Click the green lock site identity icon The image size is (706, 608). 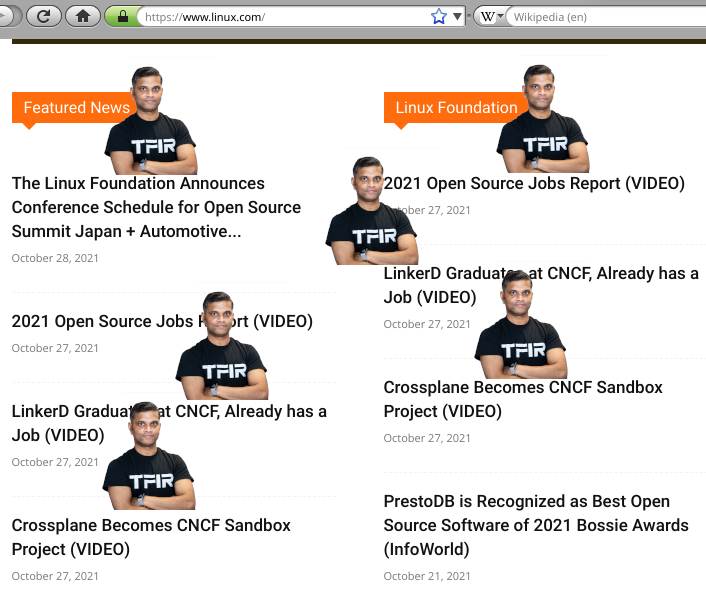[122, 17]
